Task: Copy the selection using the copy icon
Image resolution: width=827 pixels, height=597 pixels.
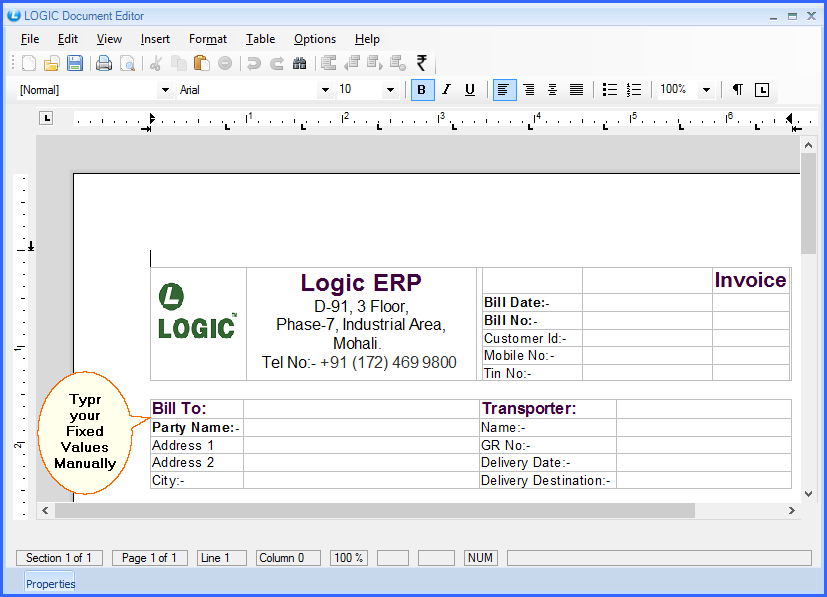Action: point(179,63)
